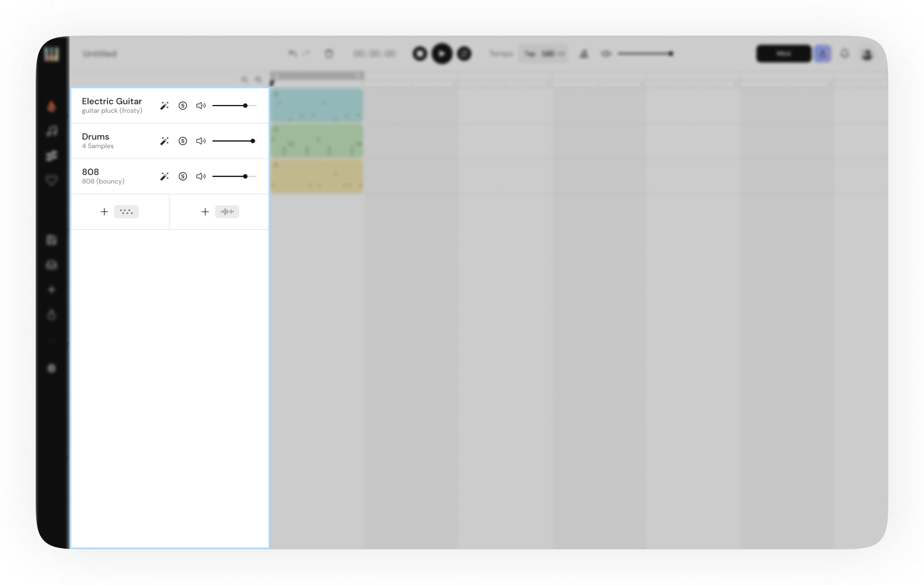Open the Tempo dropdown field
Image resolution: width=924 pixels, height=585 pixels.
click(x=543, y=54)
